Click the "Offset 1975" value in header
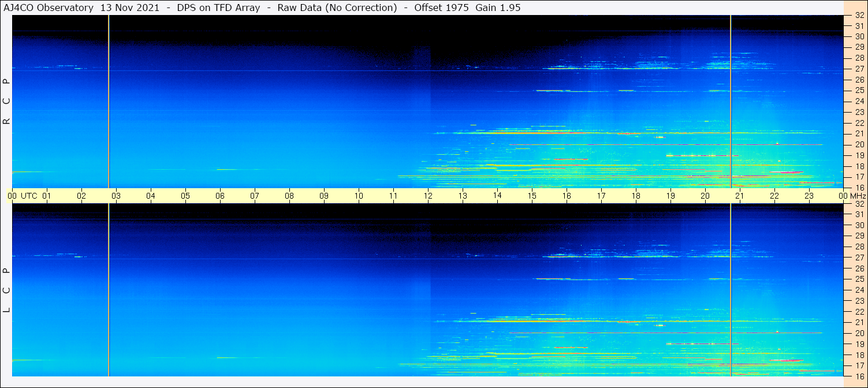Viewport: 868px width, 388px height. [x=441, y=8]
